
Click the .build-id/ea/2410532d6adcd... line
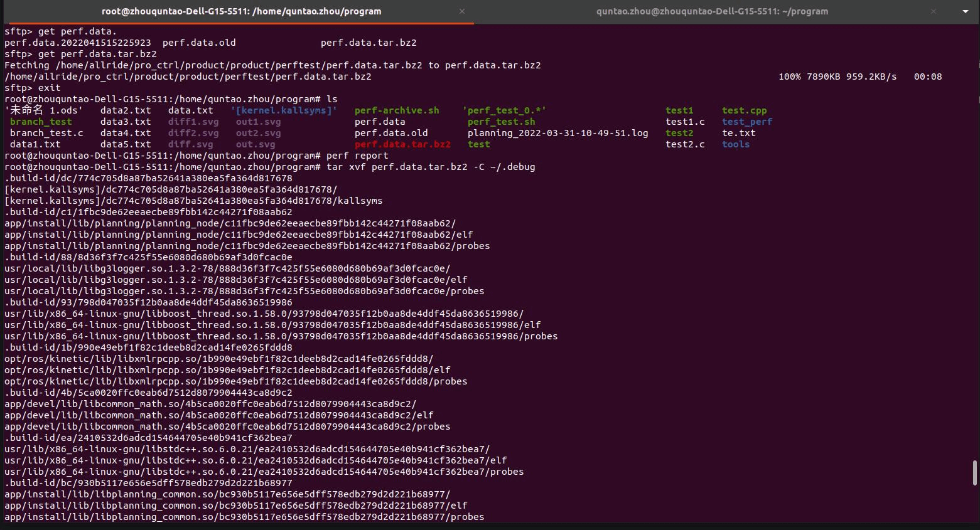[148, 438]
